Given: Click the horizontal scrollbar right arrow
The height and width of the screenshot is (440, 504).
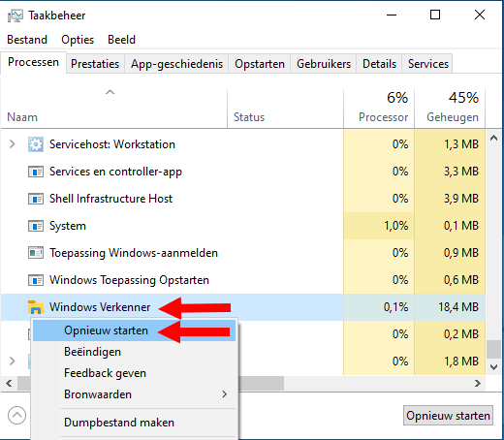Looking at the screenshot, I should 478,384.
